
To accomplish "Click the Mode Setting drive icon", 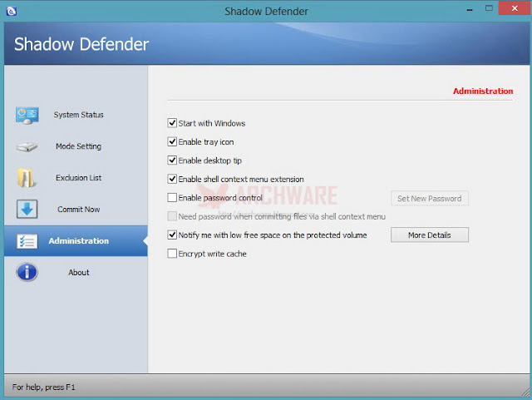I will (27, 146).
